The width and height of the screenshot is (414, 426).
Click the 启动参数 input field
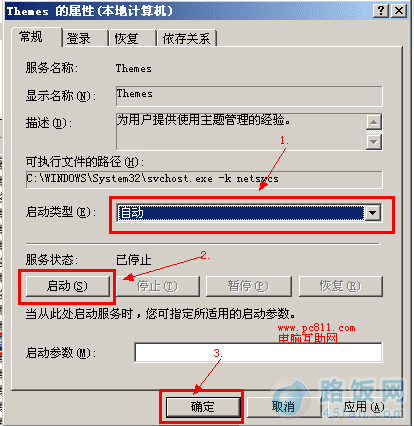click(x=258, y=352)
